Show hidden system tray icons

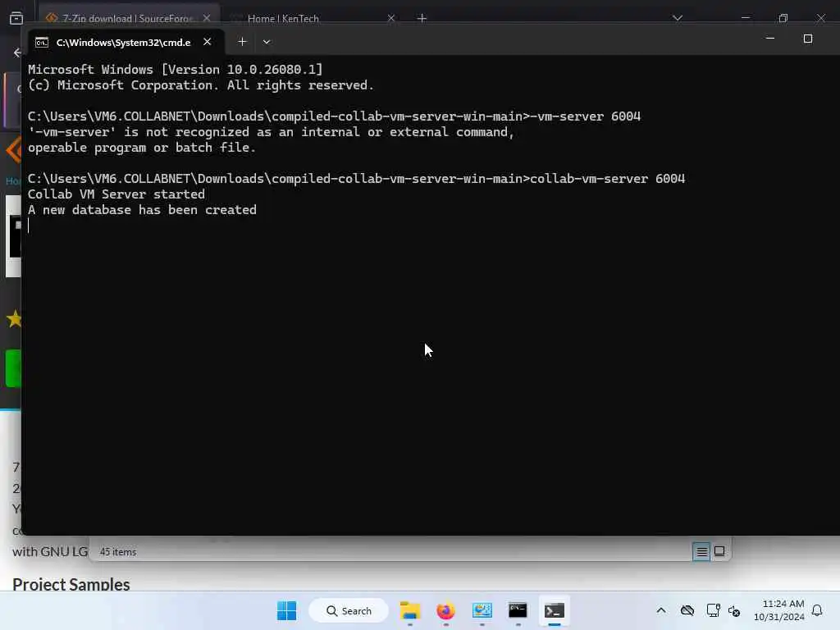tap(661, 610)
